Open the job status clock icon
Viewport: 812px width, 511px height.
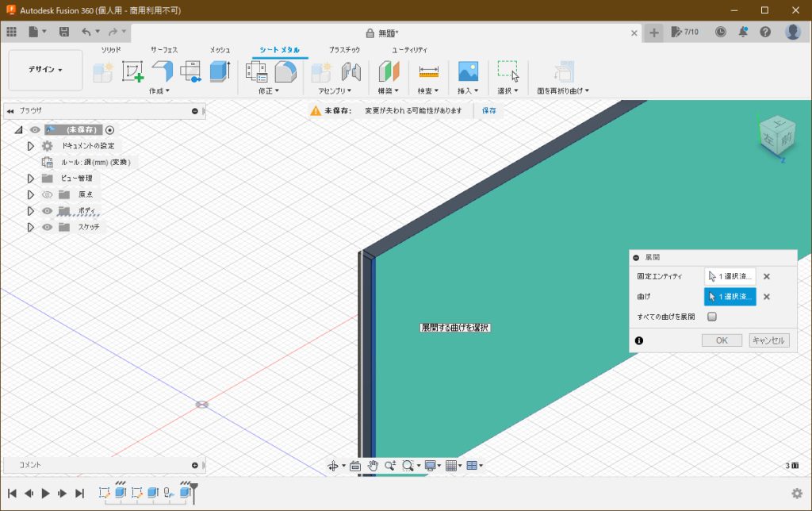pos(720,32)
